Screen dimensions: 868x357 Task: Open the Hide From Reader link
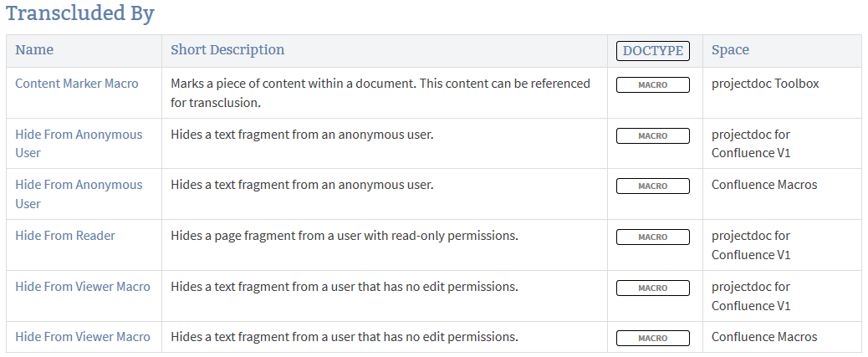65,236
